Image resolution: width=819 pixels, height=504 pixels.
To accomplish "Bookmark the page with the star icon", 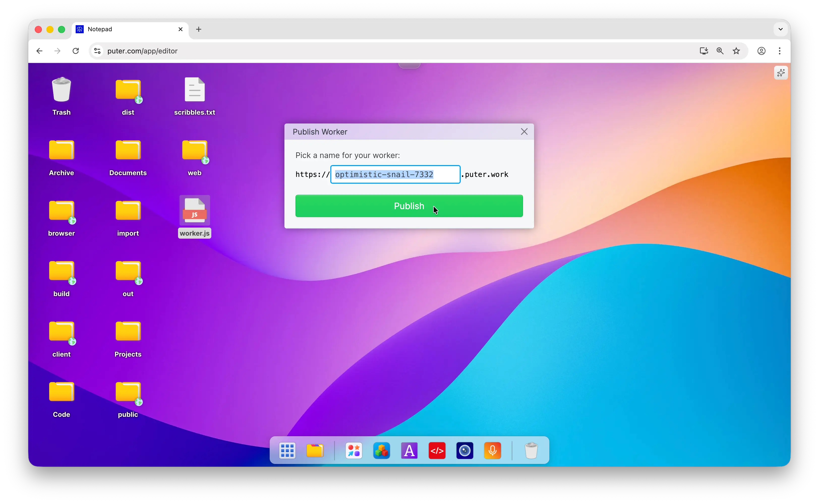I will (736, 51).
